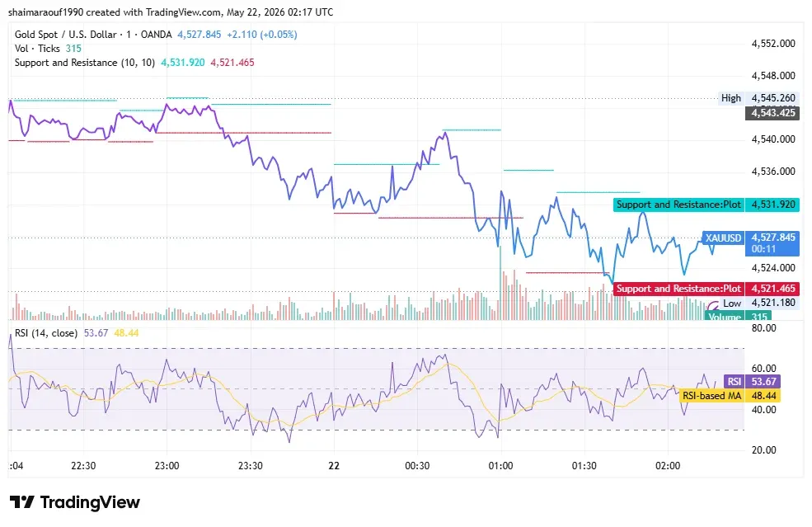The height and width of the screenshot is (527, 812).
Task: Click the yellow 'RSI-based MA' tag
Action: pos(711,396)
